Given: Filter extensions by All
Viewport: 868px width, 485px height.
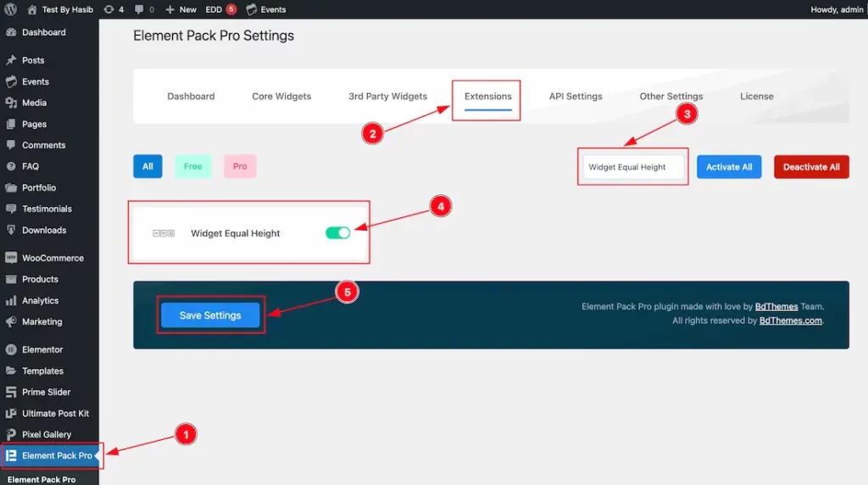Looking at the screenshot, I should click(x=147, y=166).
